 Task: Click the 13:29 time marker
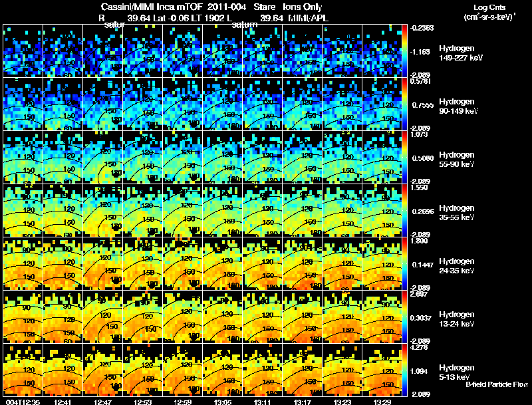point(382,402)
